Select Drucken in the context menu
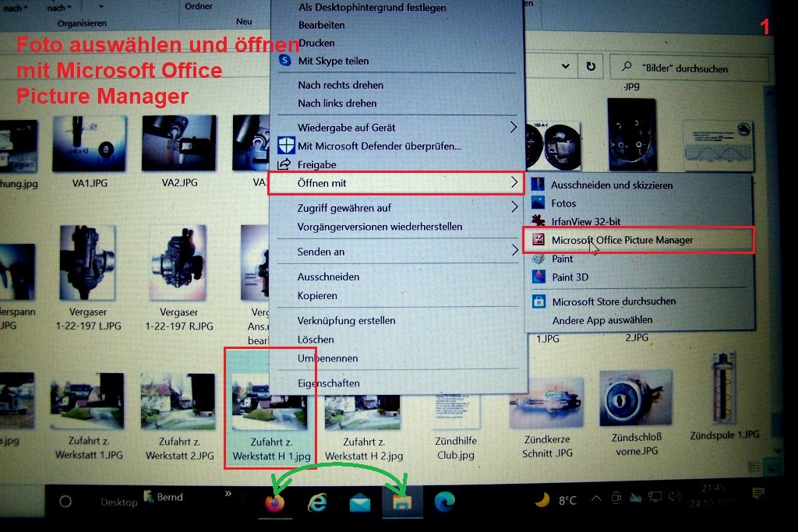Screen dimensions: 798x532 tap(316, 44)
